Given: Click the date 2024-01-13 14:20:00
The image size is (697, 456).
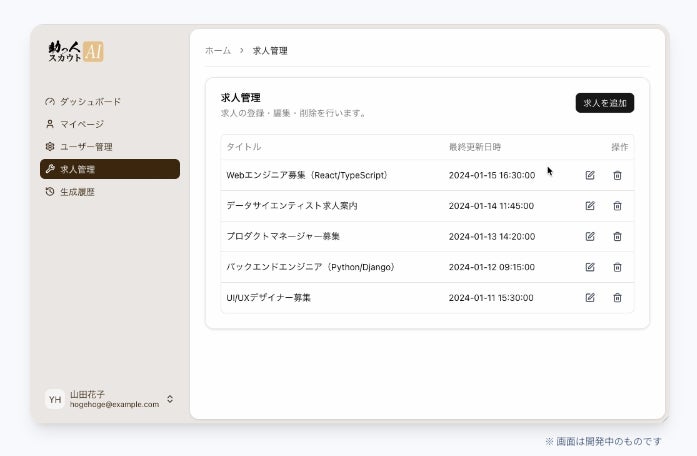Looking at the screenshot, I should coord(492,236).
